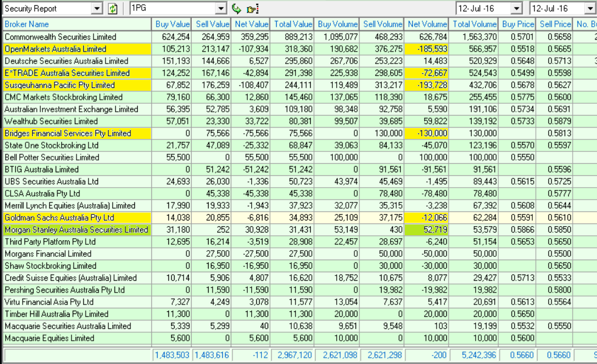The image size is (597, 364).
Task: Click the pointing hand select icon
Action: (252, 9)
